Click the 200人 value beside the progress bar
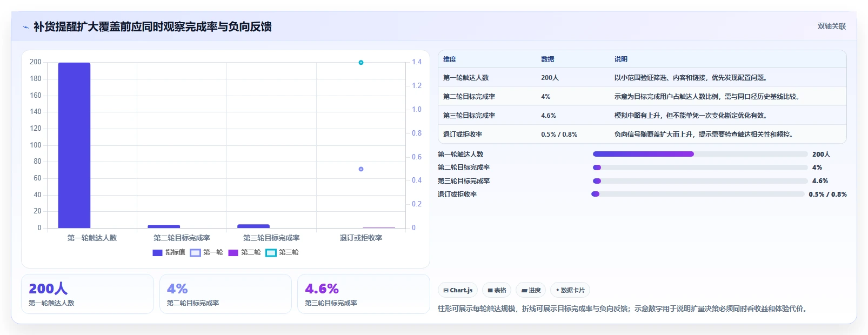The height and width of the screenshot is (335, 868). pyautogui.click(x=821, y=155)
